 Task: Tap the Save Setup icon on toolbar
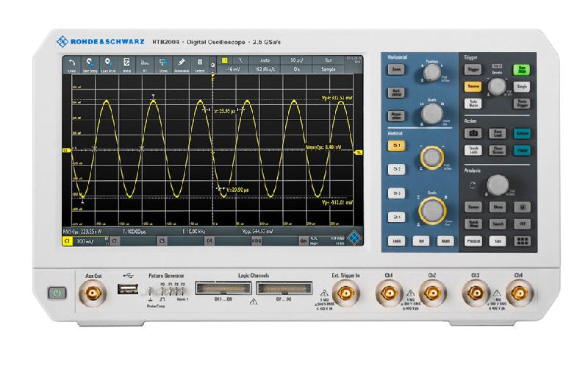[90, 64]
